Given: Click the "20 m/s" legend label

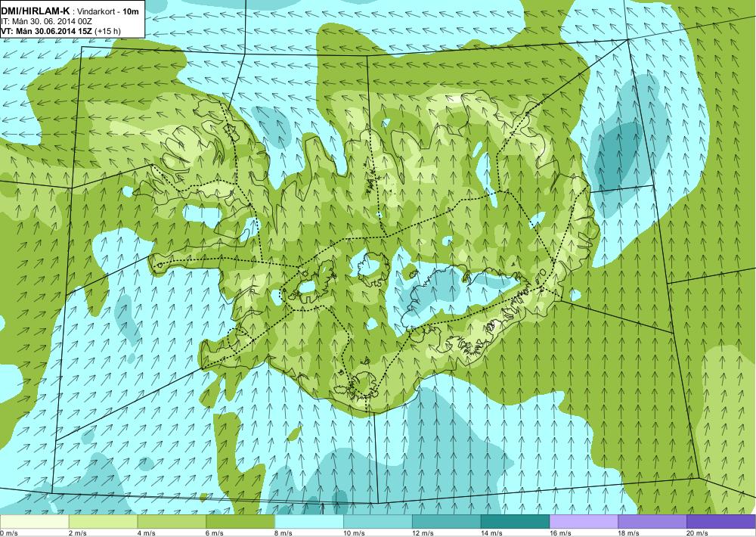Looking at the screenshot, I should (x=698, y=533).
